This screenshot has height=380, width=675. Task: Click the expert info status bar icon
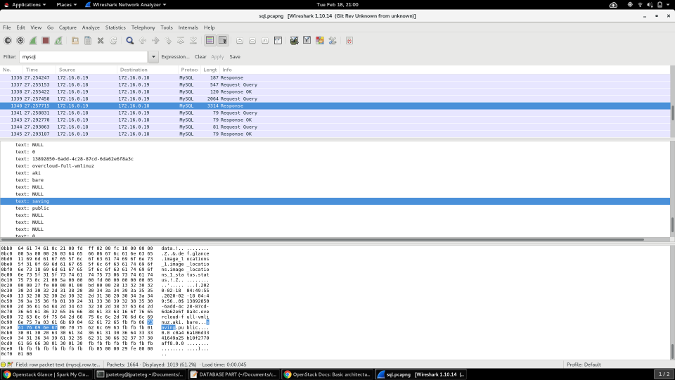pyautogui.click(x=3, y=365)
